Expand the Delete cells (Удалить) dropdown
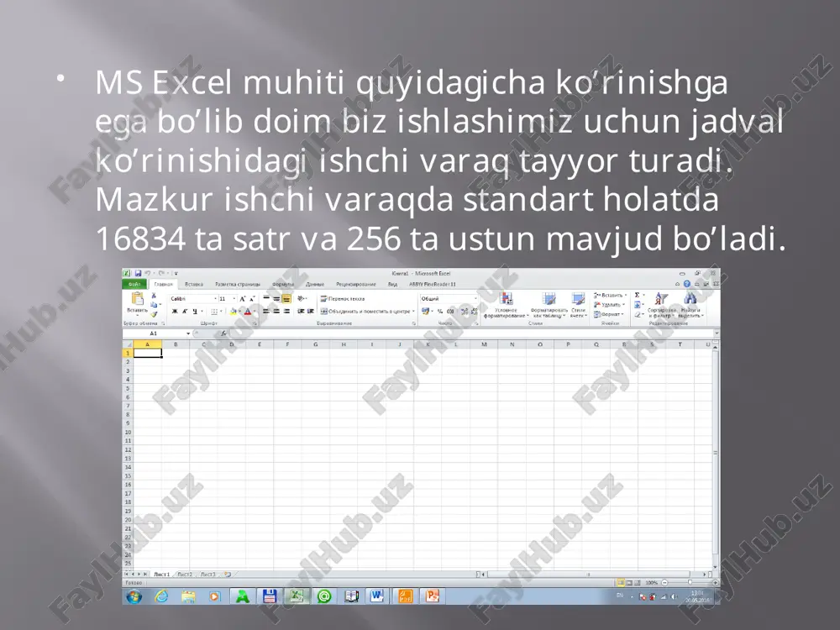The image size is (840, 630). [x=623, y=305]
